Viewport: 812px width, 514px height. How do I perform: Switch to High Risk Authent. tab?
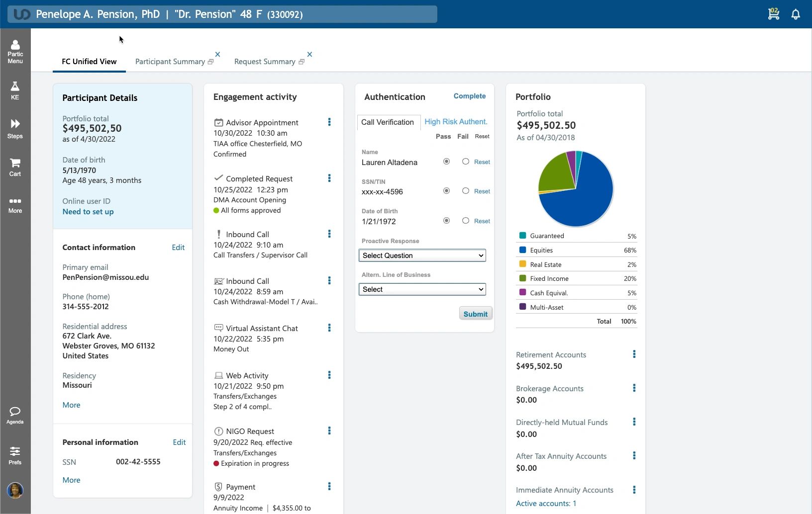pyautogui.click(x=456, y=122)
